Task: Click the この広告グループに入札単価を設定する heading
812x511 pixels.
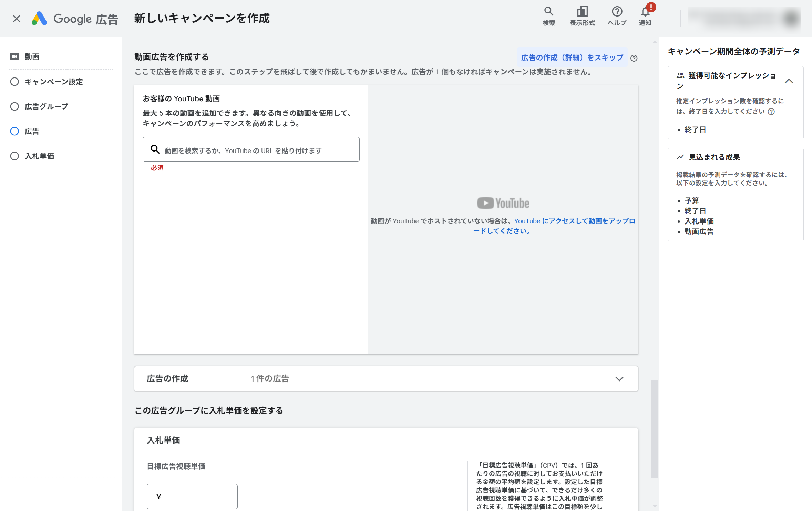Action: click(209, 410)
